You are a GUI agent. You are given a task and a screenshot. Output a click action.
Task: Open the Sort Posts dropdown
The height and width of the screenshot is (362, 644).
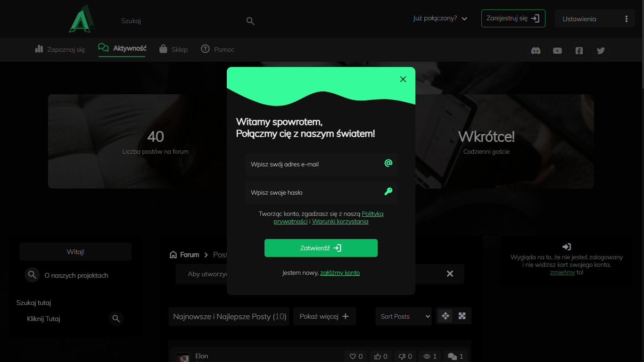(404, 316)
